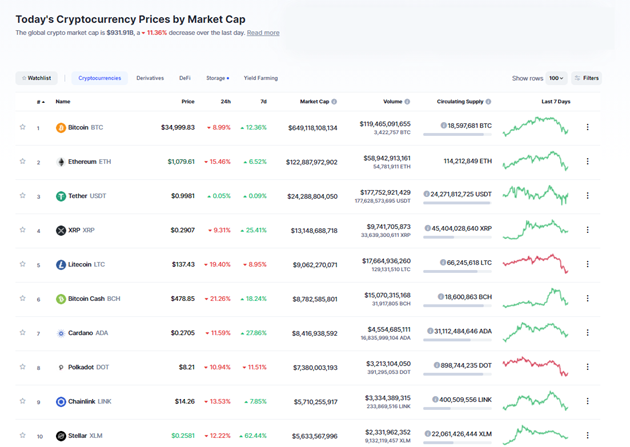The height and width of the screenshot is (447, 630).
Task: Click the Cardano coin logo icon
Action: pyautogui.click(x=61, y=333)
